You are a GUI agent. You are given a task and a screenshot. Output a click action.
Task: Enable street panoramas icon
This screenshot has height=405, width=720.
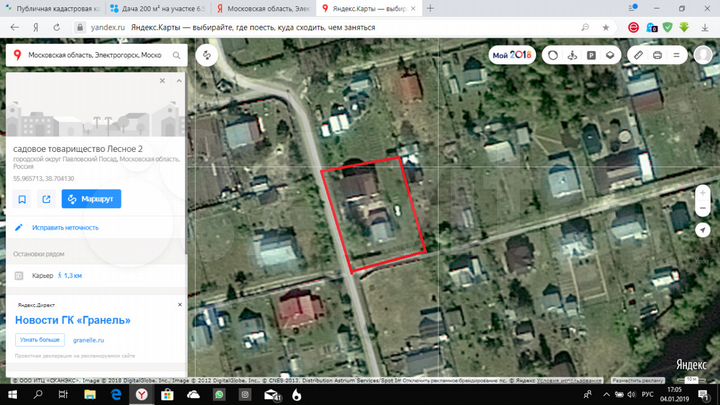tap(572, 55)
